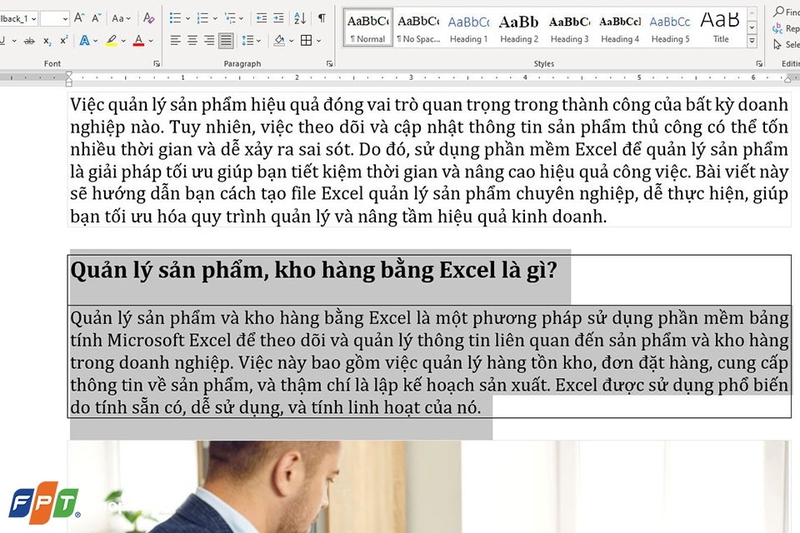Apply yellow text highlight color
The height and width of the screenshot is (533, 800).
point(111,40)
